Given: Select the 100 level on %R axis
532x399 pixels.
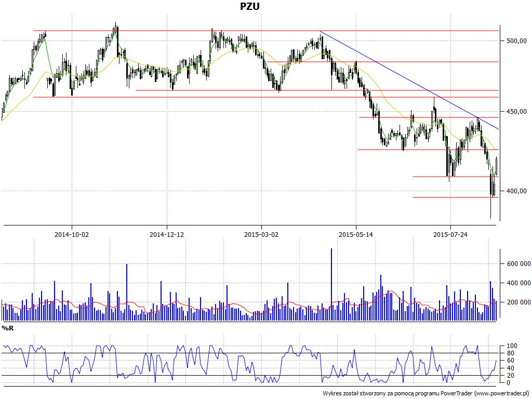Looking at the screenshot, I should pos(512,346).
